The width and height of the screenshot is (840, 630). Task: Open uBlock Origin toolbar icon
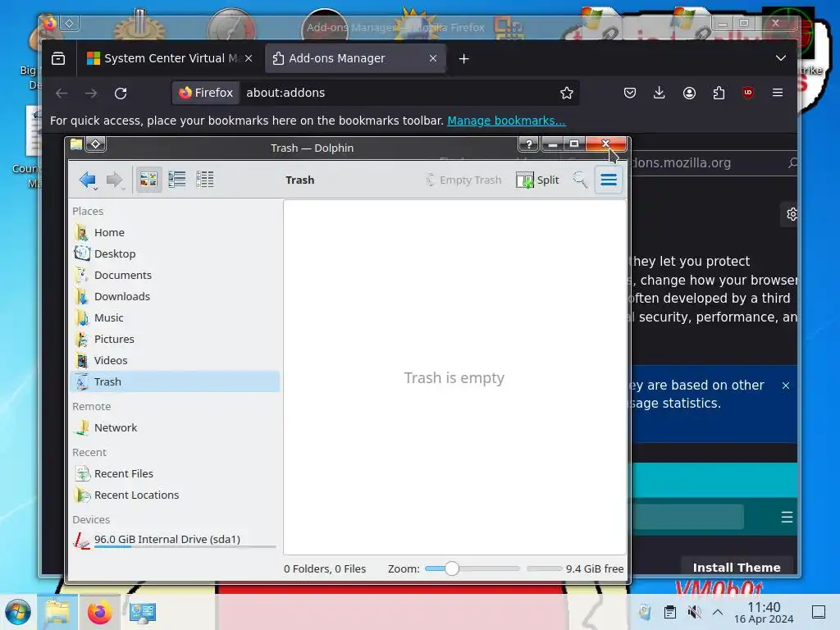click(x=748, y=94)
